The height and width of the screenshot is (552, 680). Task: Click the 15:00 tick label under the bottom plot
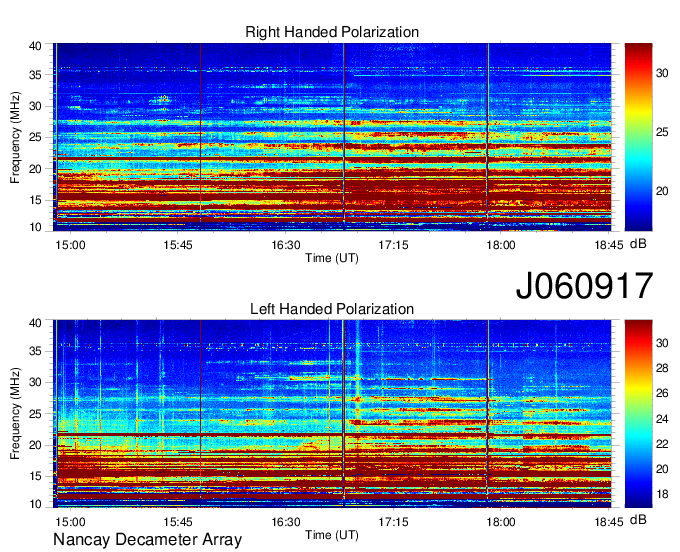point(71,522)
